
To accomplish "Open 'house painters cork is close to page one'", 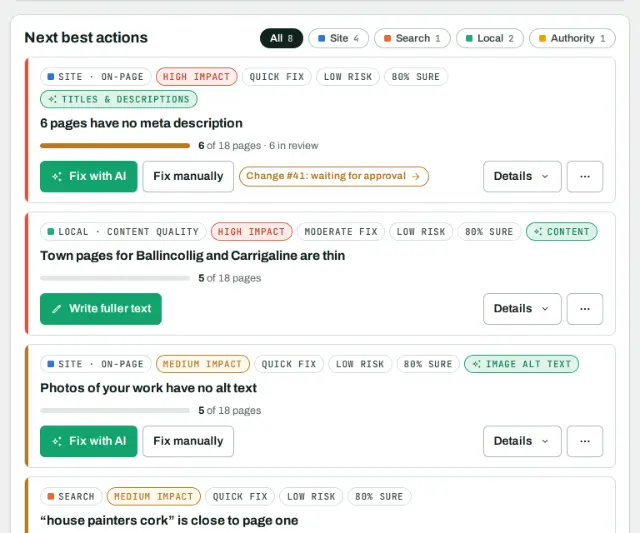I will 169,521.
